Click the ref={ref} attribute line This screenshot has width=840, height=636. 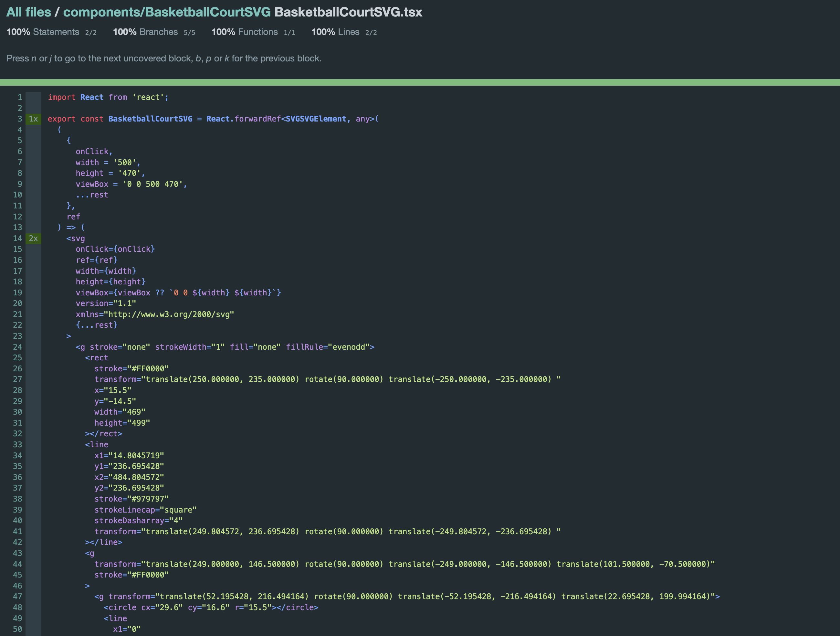point(97,260)
